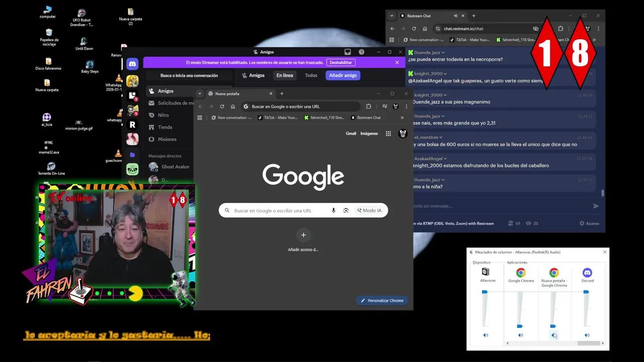Show more bookmarks chevron in Restream window

click(594, 40)
